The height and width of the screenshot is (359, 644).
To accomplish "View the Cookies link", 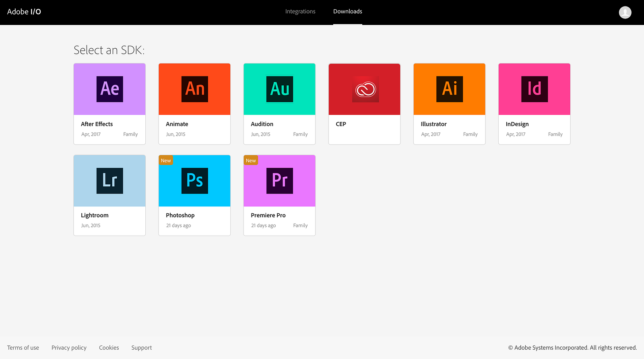I will (109, 348).
